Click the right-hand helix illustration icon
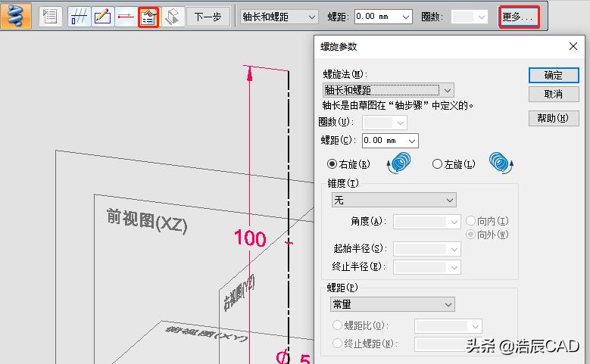Screen dimensions: 590x364 click(398, 163)
